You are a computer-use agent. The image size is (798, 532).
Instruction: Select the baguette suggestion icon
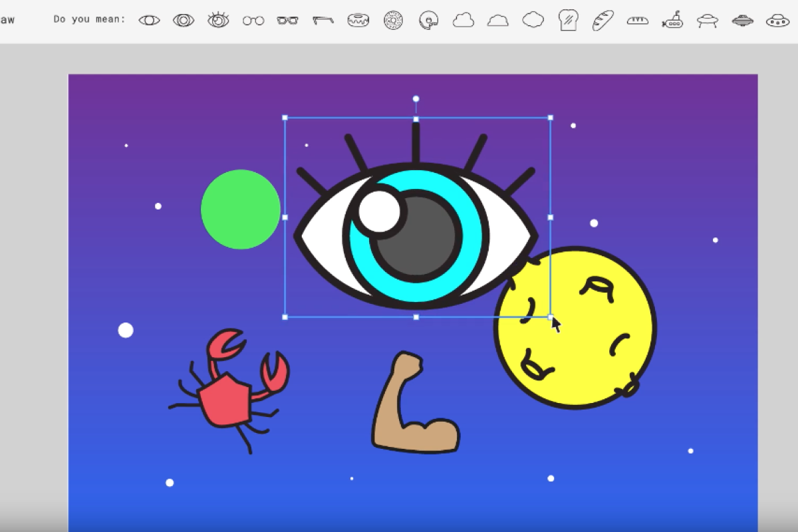pos(603,21)
